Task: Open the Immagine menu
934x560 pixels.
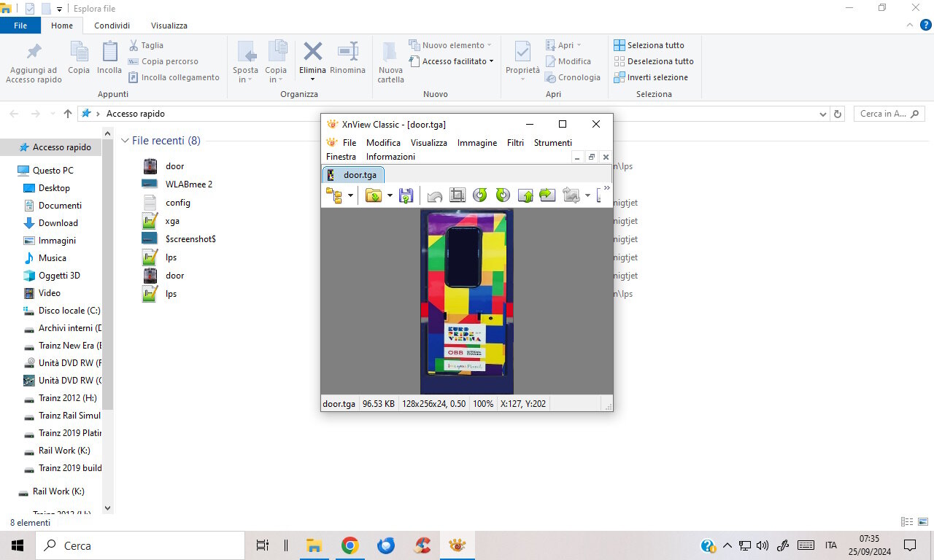Action: pyautogui.click(x=477, y=143)
